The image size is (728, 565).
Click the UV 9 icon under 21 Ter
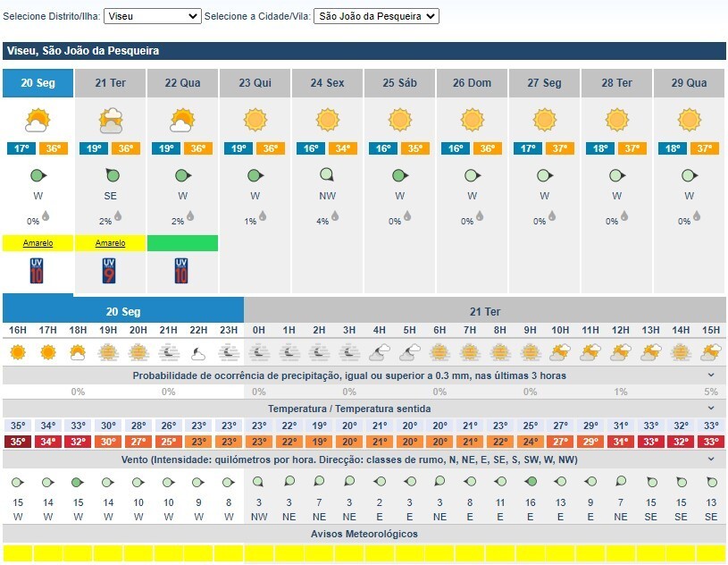tap(110, 271)
